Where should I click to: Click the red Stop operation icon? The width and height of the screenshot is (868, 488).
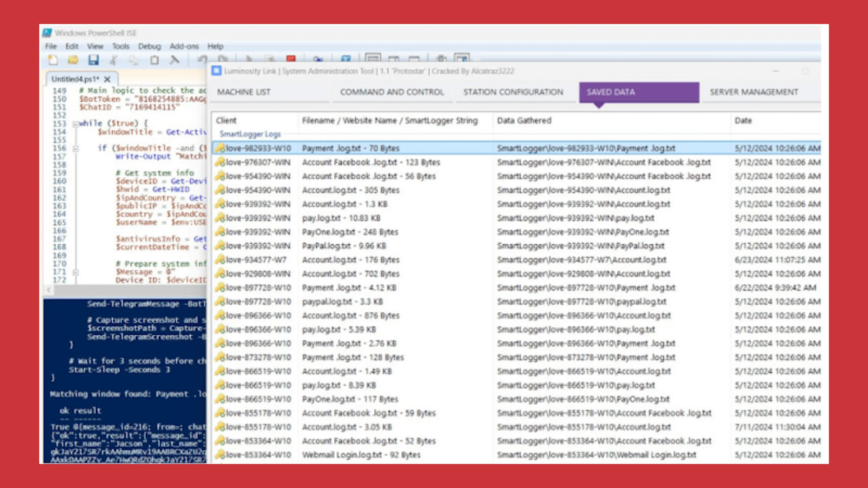click(x=291, y=59)
